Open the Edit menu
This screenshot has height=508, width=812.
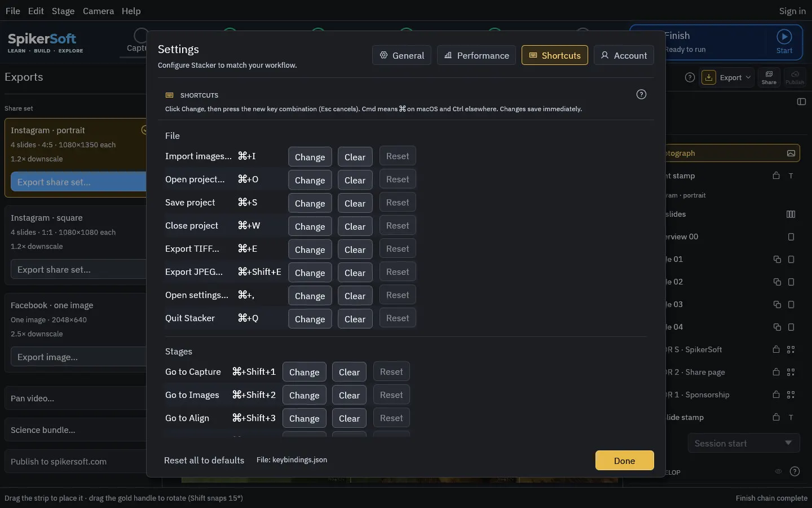click(36, 11)
